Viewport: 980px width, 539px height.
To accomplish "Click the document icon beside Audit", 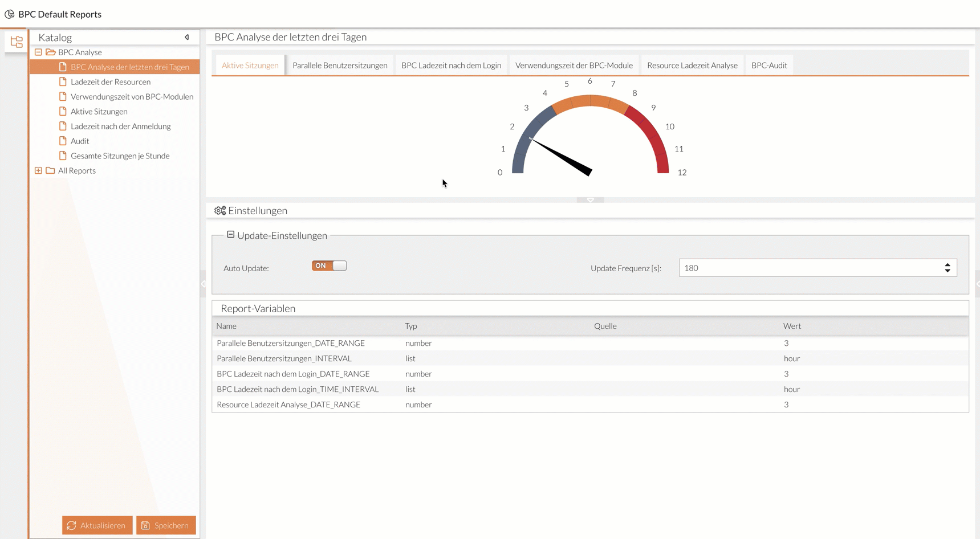I will coord(63,141).
